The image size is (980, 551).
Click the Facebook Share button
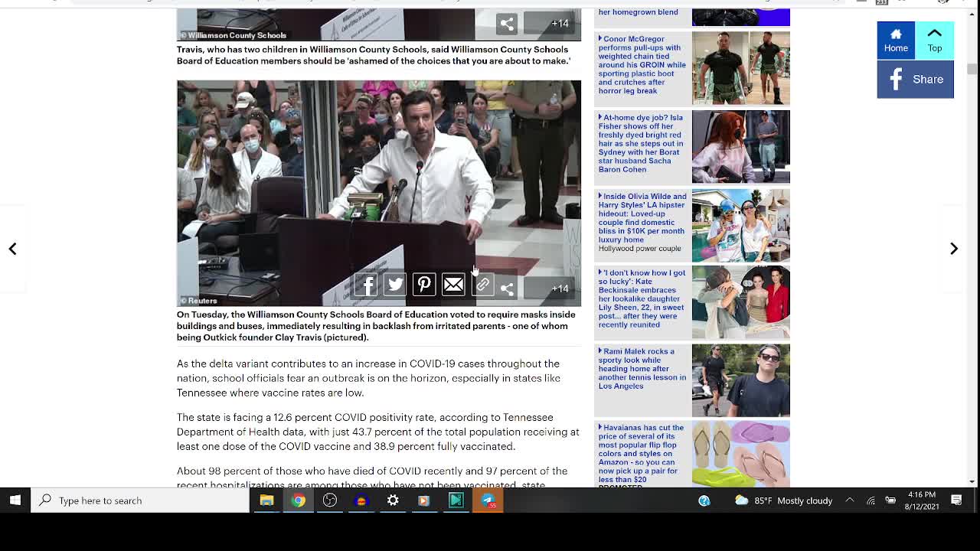(916, 80)
